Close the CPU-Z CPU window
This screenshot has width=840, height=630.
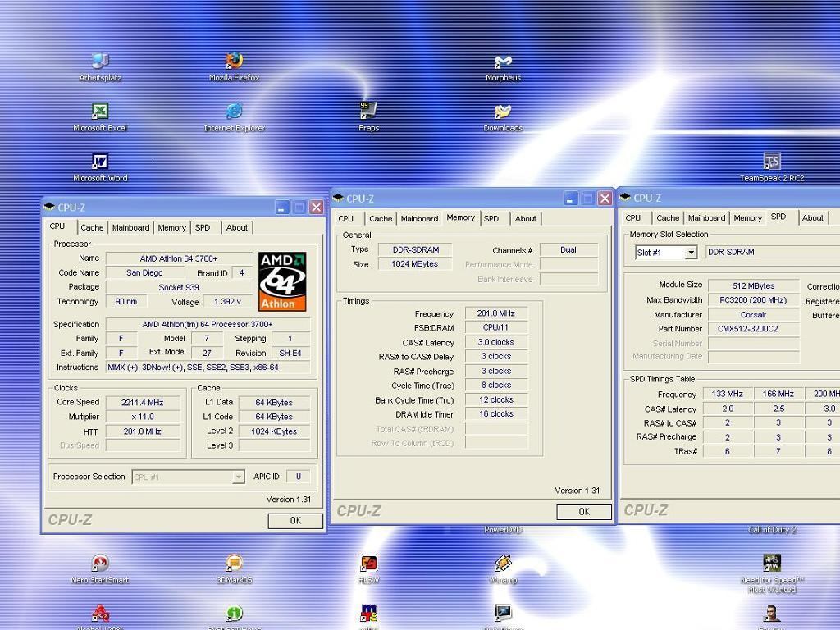click(317, 208)
